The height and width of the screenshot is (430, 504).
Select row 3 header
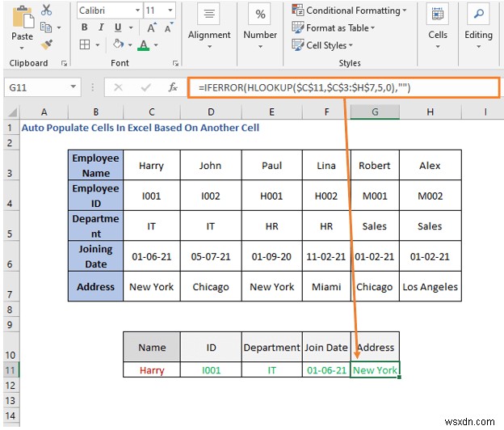(10, 166)
